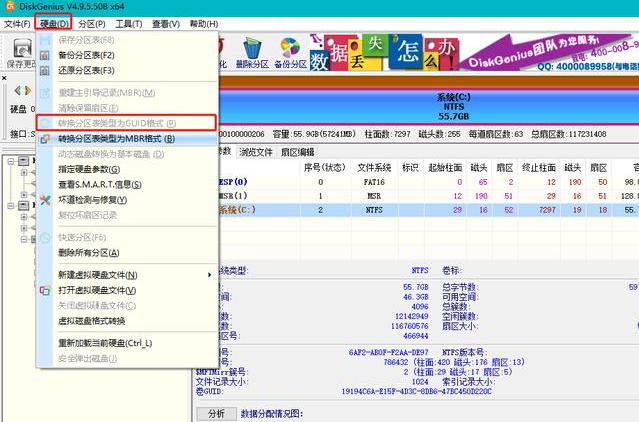
Task: Click the open virtual disk file icon
Action: coord(45,290)
